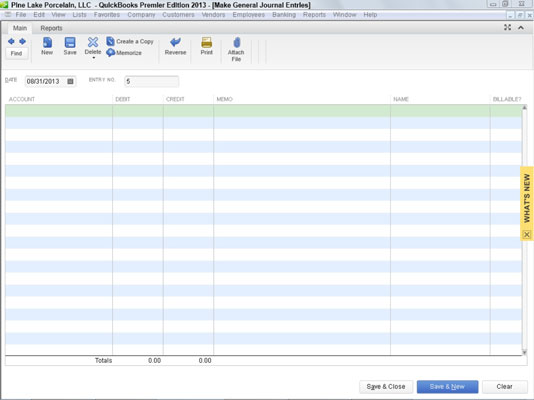Click the Delete X icon

click(93, 42)
